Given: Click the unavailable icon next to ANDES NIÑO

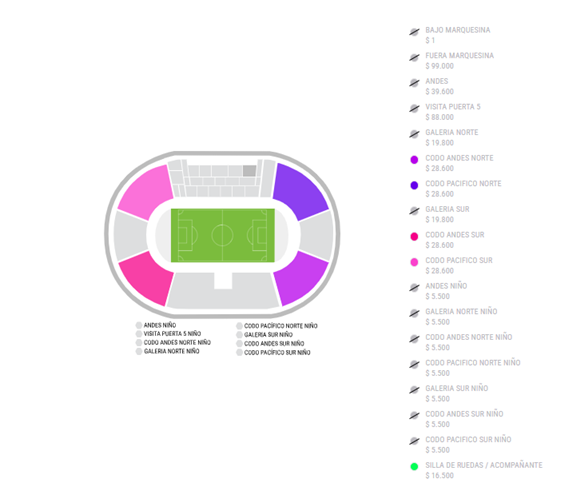Looking at the screenshot, I should [x=414, y=288].
